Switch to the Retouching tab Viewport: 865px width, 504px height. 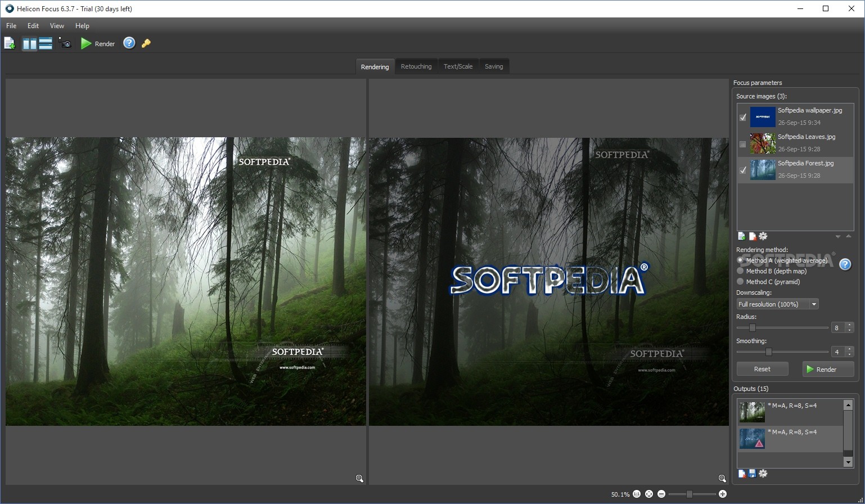click(x=416, y=66)
